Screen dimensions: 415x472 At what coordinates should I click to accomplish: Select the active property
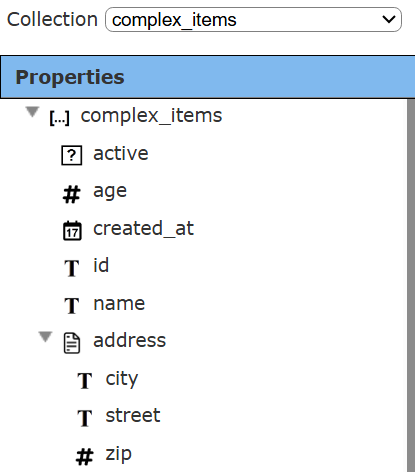[x=121, y=154]
